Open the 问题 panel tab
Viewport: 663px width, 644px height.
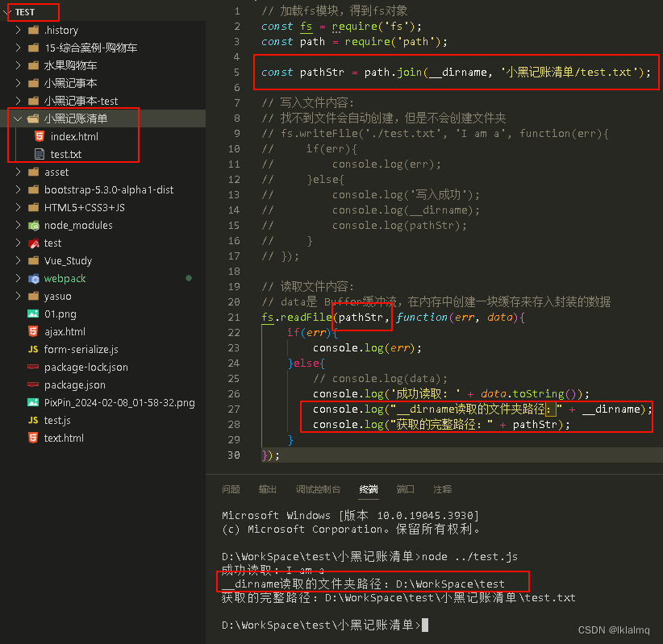point(231,489)
